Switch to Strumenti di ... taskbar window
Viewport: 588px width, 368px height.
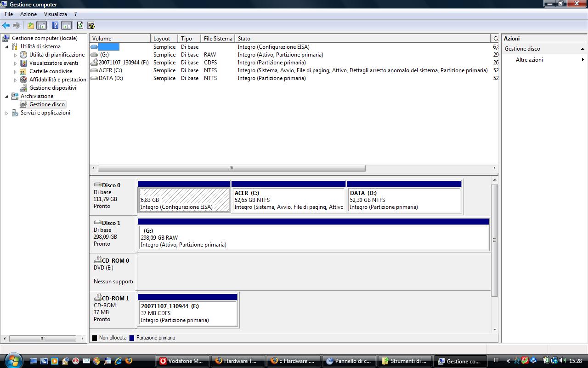(x=405, y=361)
